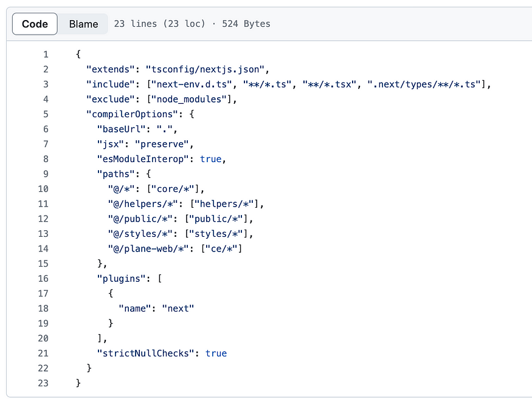Click the "@/styles/*" alias key
532x399 pixels.
click(140, 234)
